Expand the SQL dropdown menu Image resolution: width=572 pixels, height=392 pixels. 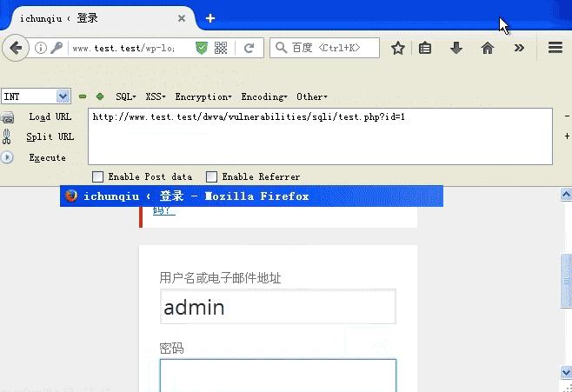(x=126, y=96)
